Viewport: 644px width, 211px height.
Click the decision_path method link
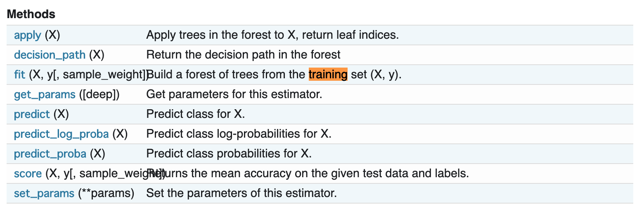(50, 55)
